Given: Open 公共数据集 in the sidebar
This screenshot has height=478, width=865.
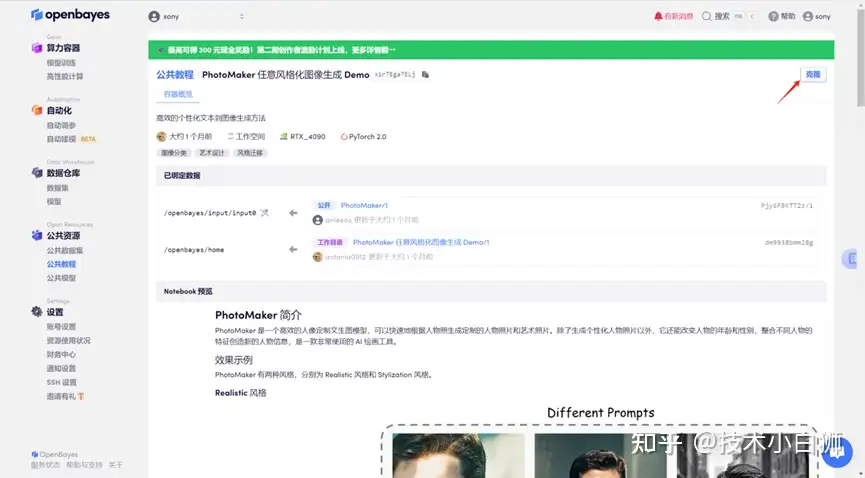Looking at the screenshot, I should [65, 250].
